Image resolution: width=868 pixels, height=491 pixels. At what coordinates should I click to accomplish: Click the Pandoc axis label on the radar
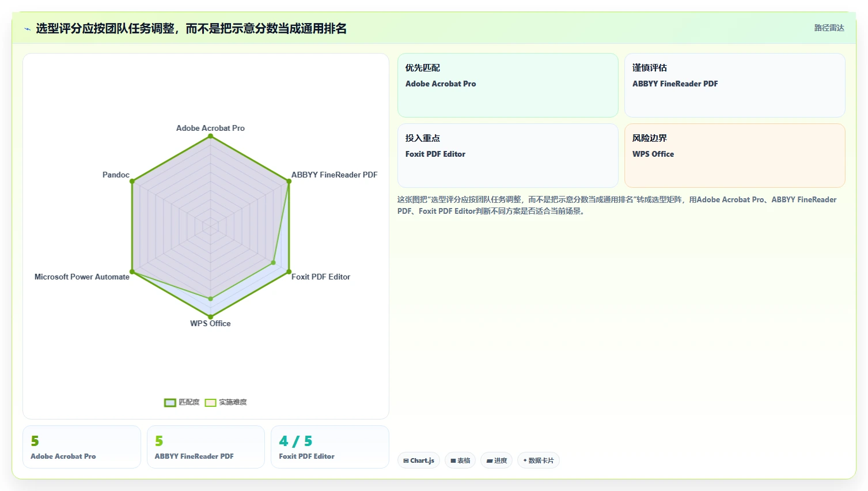[116, 175]
